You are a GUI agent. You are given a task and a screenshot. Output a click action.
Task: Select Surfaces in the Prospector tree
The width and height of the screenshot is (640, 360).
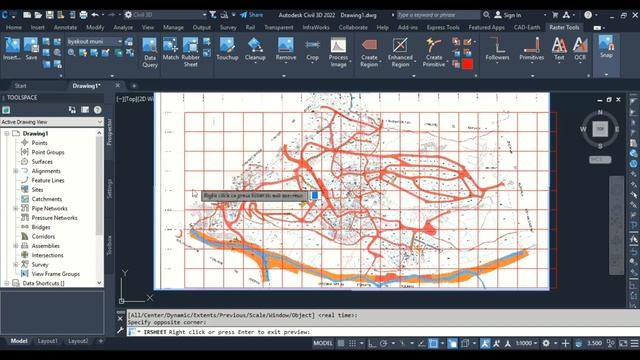[42, 162]
